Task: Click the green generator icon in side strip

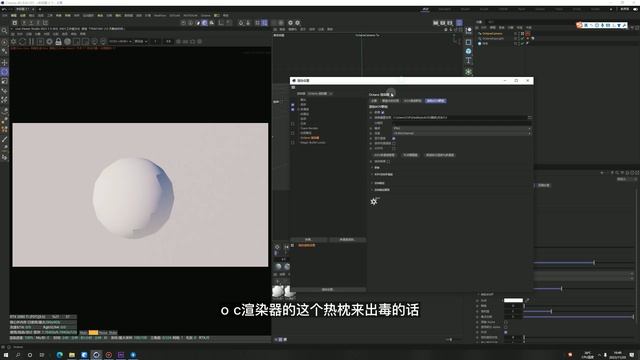Action: [x=468, y=71]
